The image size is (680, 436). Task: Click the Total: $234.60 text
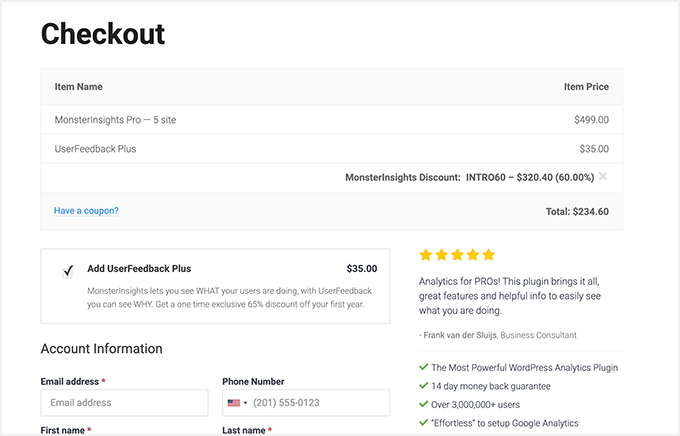[x=577, y=212]
